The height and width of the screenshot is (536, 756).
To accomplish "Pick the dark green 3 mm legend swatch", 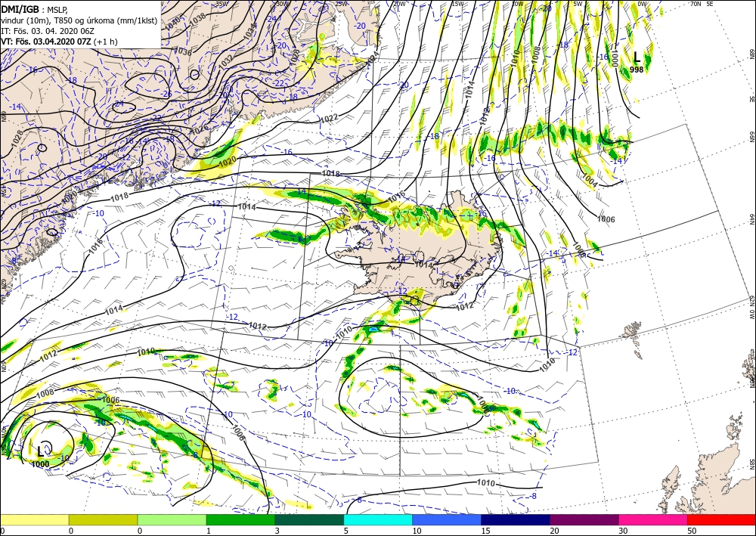I will click(x=309, y=519).
